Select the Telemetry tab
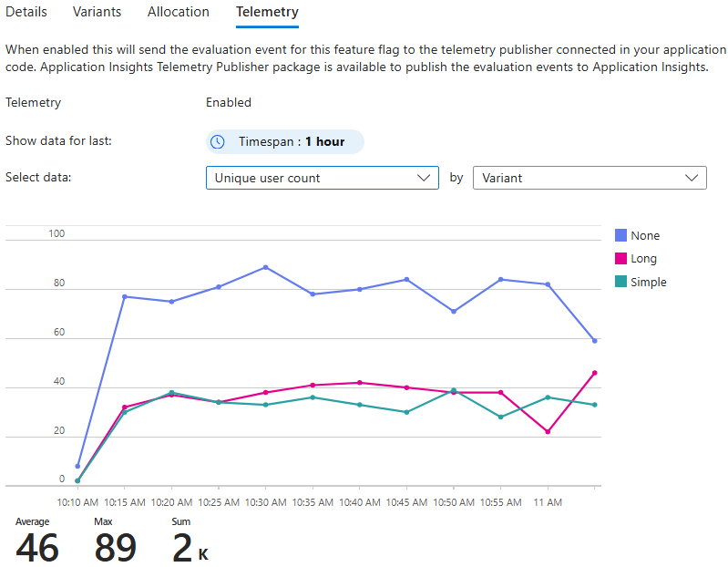This screenshot has height=567, width=728. [267, 12]
